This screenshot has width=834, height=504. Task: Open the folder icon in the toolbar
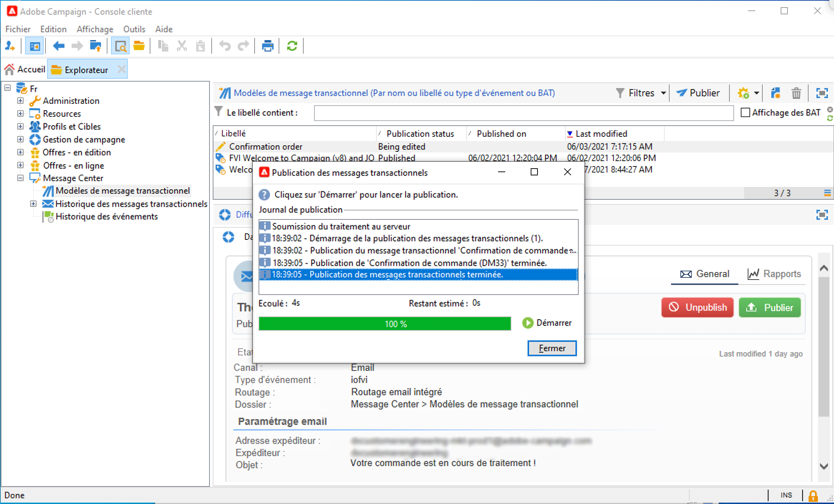(139, 46)
